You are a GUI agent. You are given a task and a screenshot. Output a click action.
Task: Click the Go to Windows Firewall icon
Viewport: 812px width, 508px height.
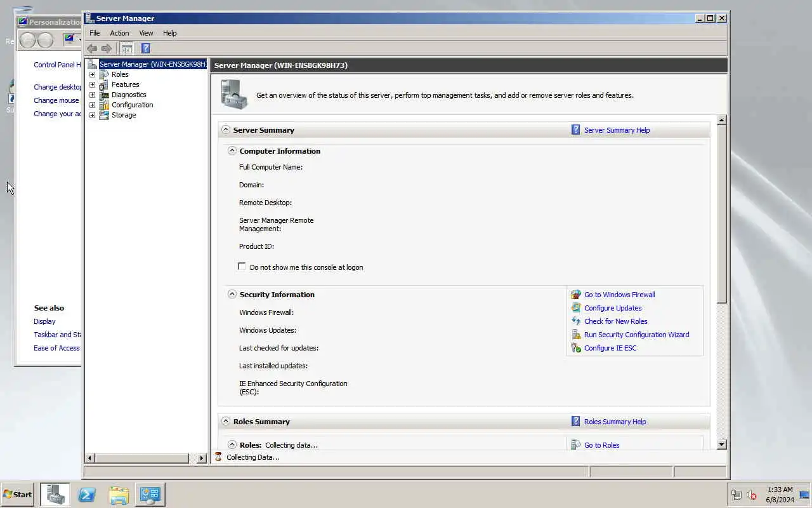point(575,295)
